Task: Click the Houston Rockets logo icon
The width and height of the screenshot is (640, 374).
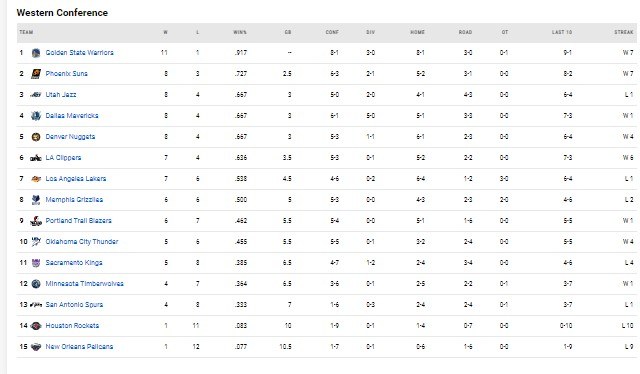Action: [36, 326]
